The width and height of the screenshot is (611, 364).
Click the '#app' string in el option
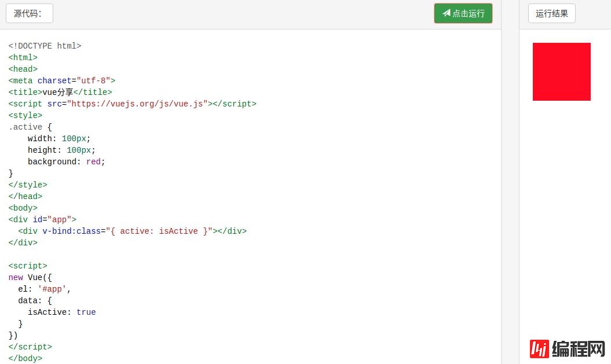pyautogui.click(x=52, y=289)
